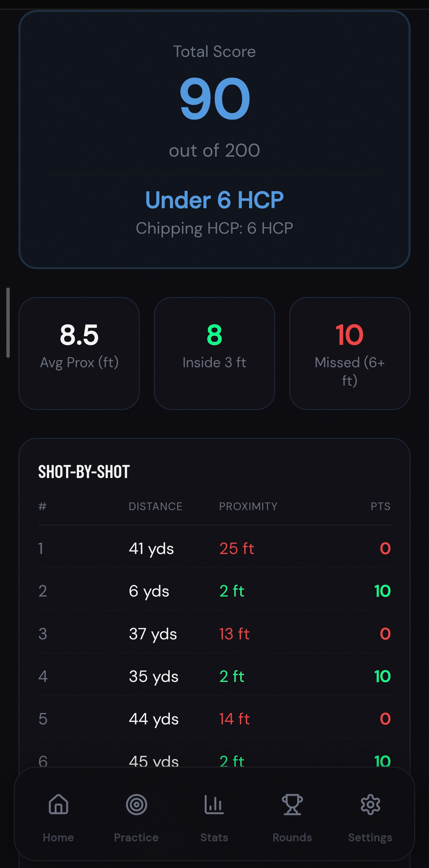Tap the Rounds trophy icon

pyautogui.click(x=292, y=805)
